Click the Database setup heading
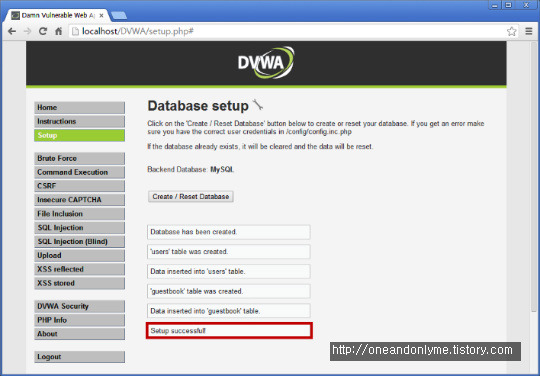 (198, 106)
